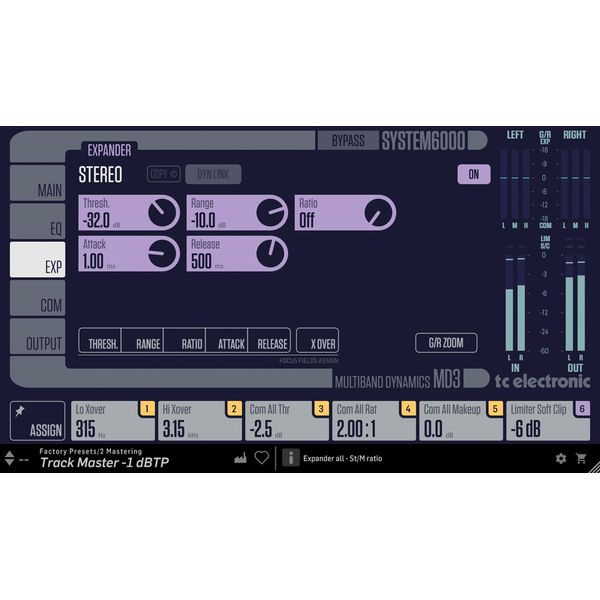Click the Com All Thr field 3

287,421
